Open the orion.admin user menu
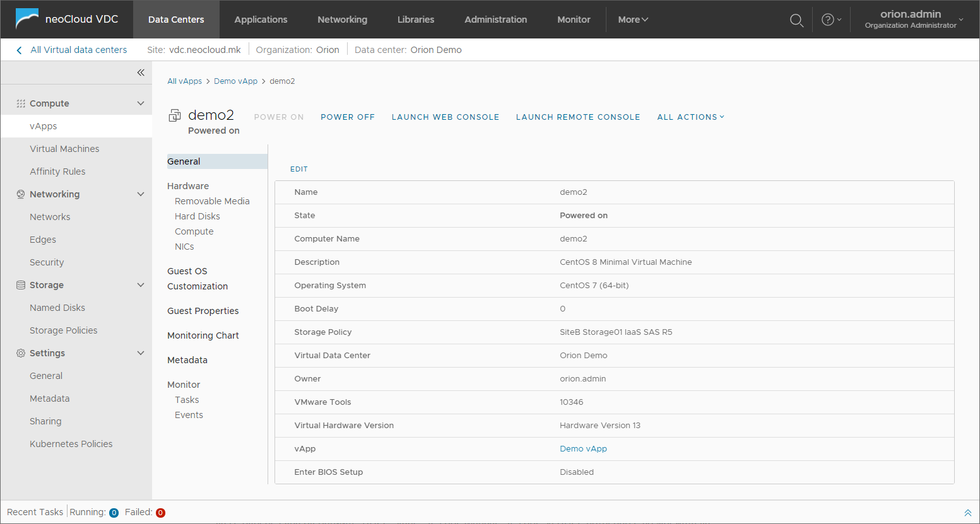The image size is (980, 524). point(914,19)
